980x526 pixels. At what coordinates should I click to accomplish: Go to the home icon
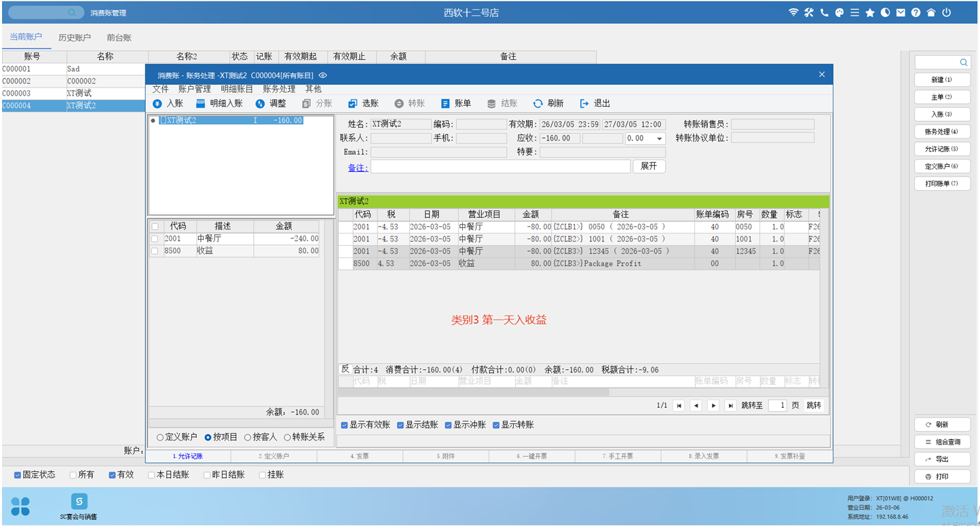pos(931,13)
